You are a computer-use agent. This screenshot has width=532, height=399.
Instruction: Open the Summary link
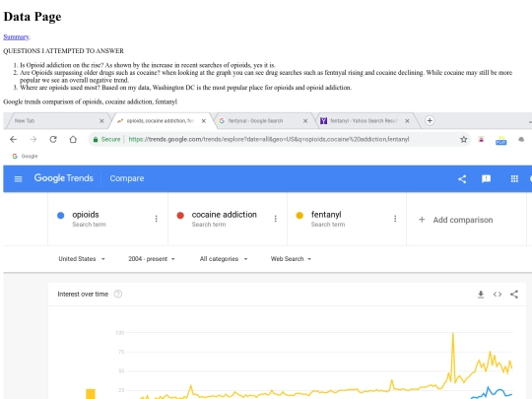(16, 36)
